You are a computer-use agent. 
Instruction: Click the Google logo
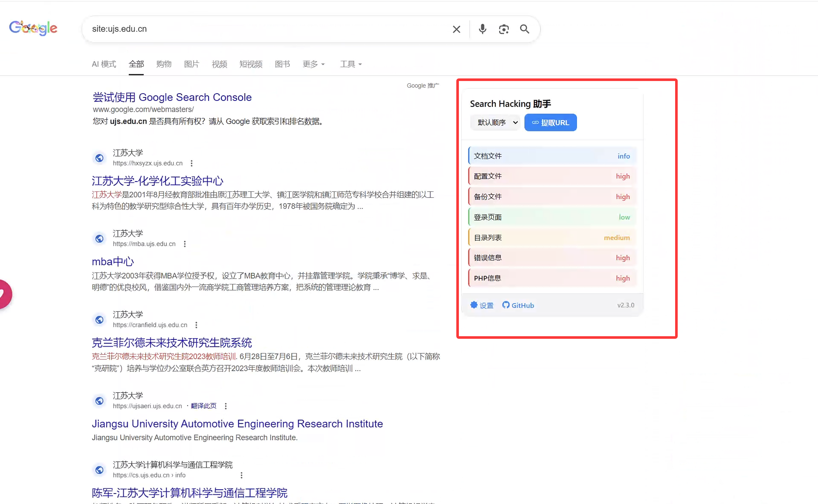click(33, 28)
